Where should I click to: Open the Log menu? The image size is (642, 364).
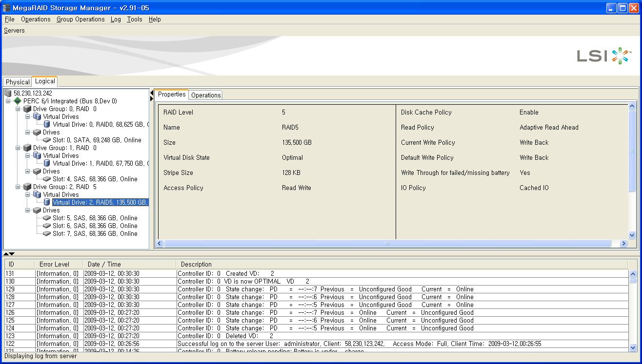tap(116, 19)
